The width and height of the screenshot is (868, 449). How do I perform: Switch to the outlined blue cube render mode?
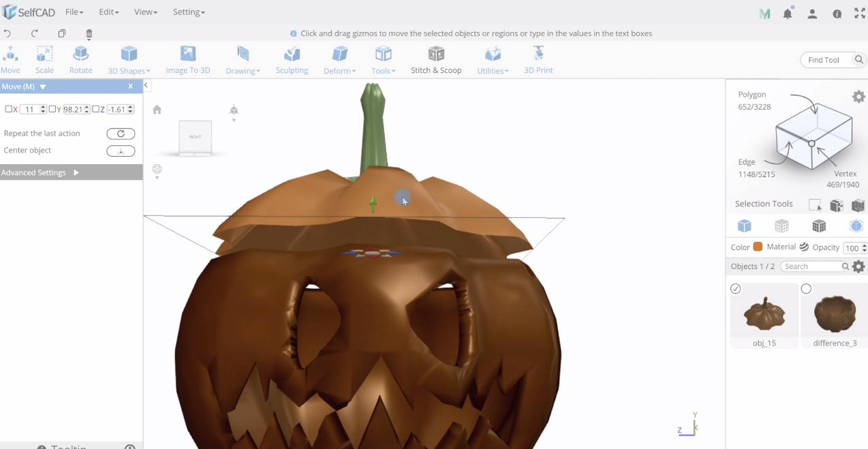pyautogui.click(x=856, y=226)
